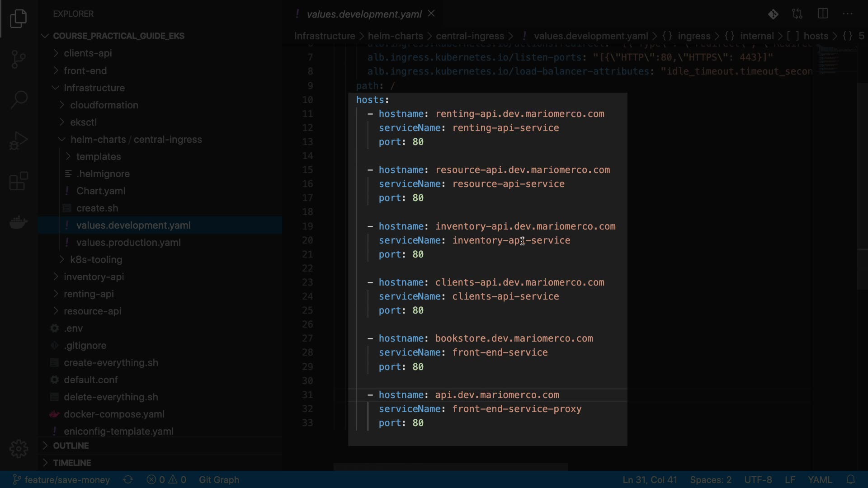Change YAML language mode
The height and width of the screenshot is (488, 868).
[819, 479]
